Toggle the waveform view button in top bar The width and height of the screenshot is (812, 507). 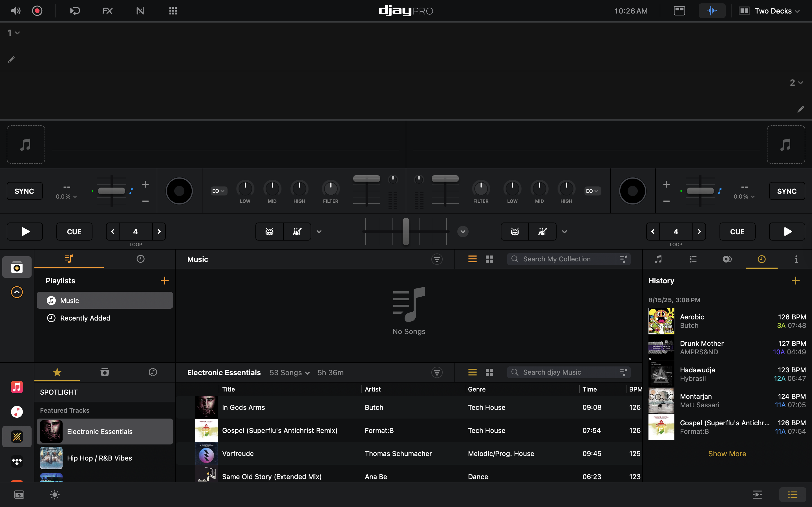click(712, 11)
